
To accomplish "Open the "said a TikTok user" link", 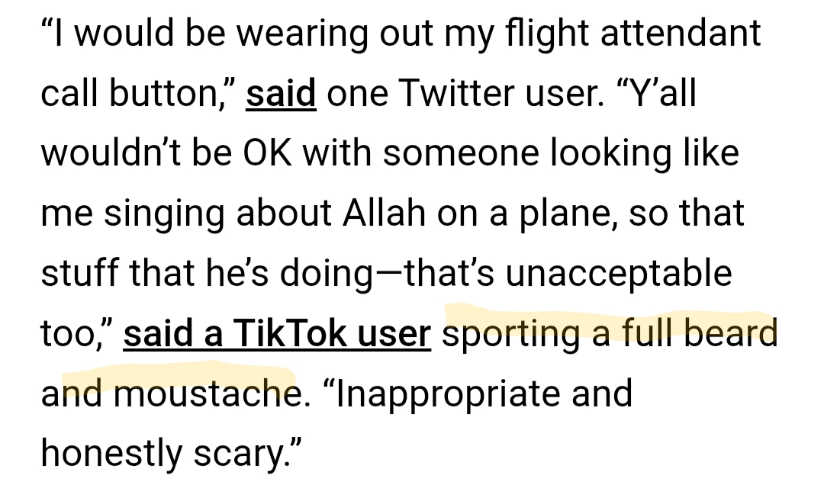I will [277, 334].
